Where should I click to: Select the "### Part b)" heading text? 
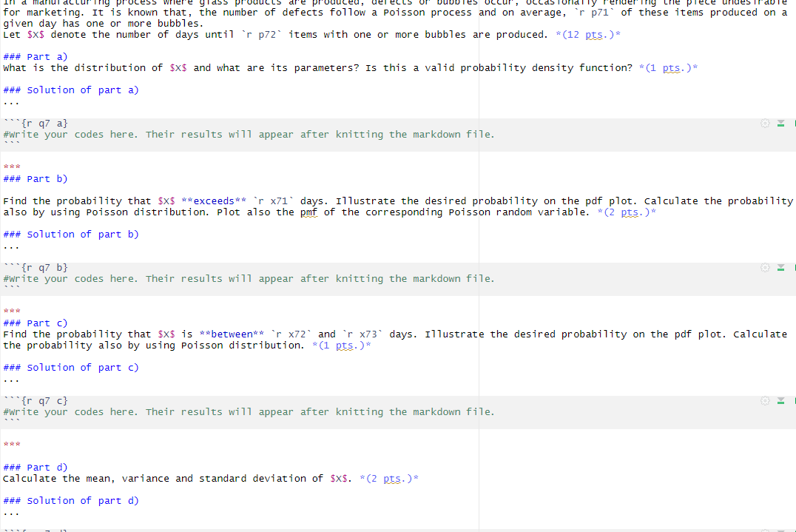point(35,178)
